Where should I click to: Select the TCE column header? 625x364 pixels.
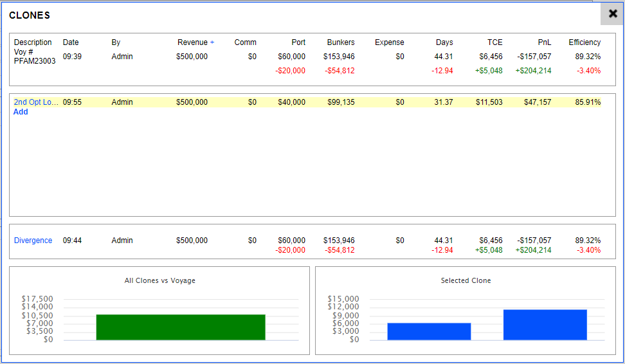(x=494, y=42)
